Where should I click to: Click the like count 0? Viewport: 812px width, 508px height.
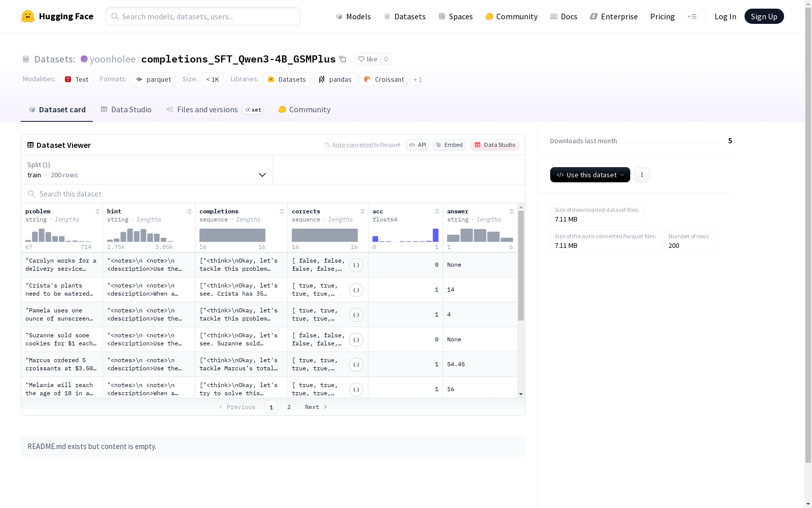tap(386, 59)
